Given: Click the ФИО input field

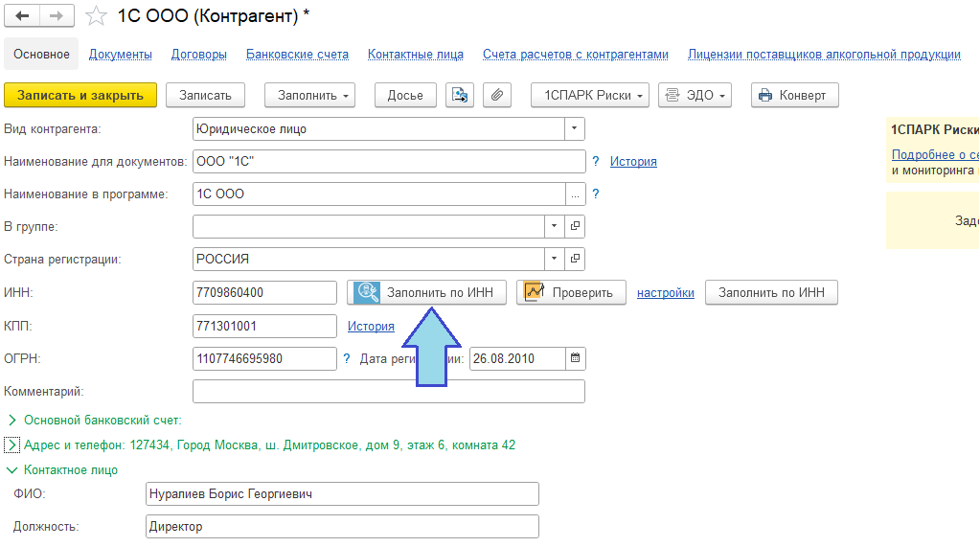Looking at the screenshot, I should [342, 494].
